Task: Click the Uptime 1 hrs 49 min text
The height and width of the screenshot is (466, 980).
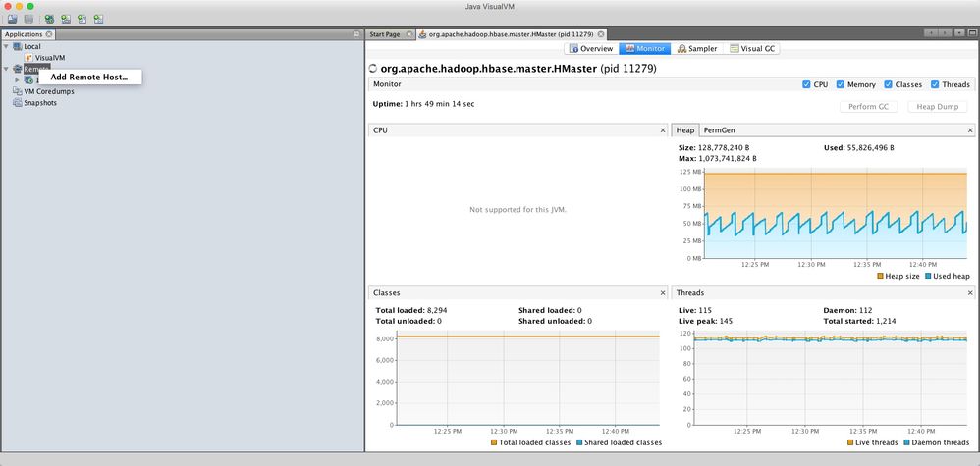Action: [x=424, y=104]
